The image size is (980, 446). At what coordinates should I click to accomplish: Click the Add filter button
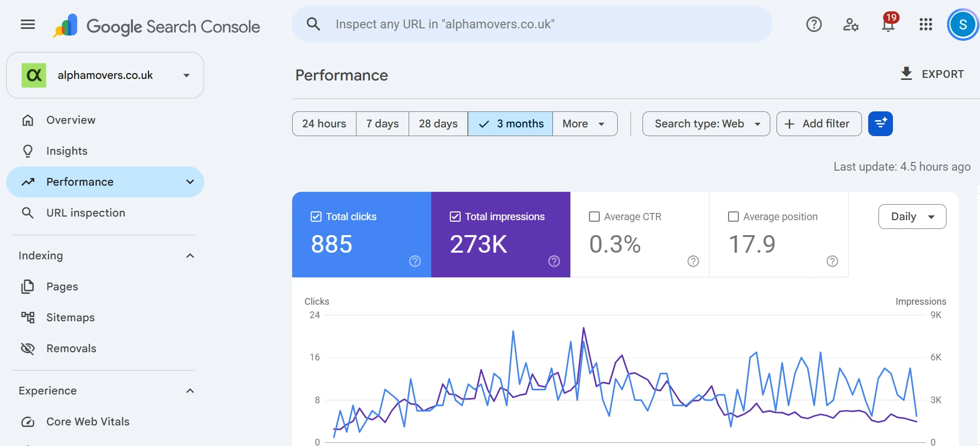click(x=819, y=124)
